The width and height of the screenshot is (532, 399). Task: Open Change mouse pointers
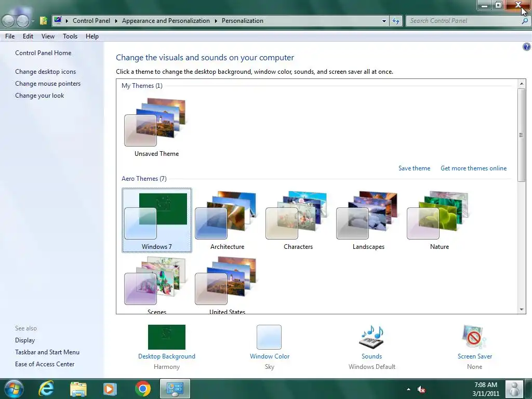(x=48, y=84)
